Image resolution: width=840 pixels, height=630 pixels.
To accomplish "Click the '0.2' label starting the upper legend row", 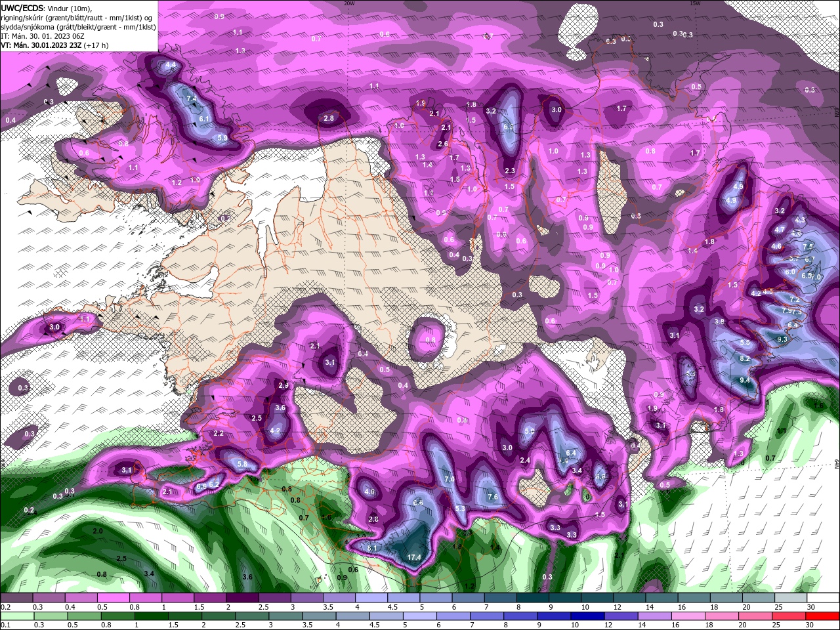I will tap(6, 607).
